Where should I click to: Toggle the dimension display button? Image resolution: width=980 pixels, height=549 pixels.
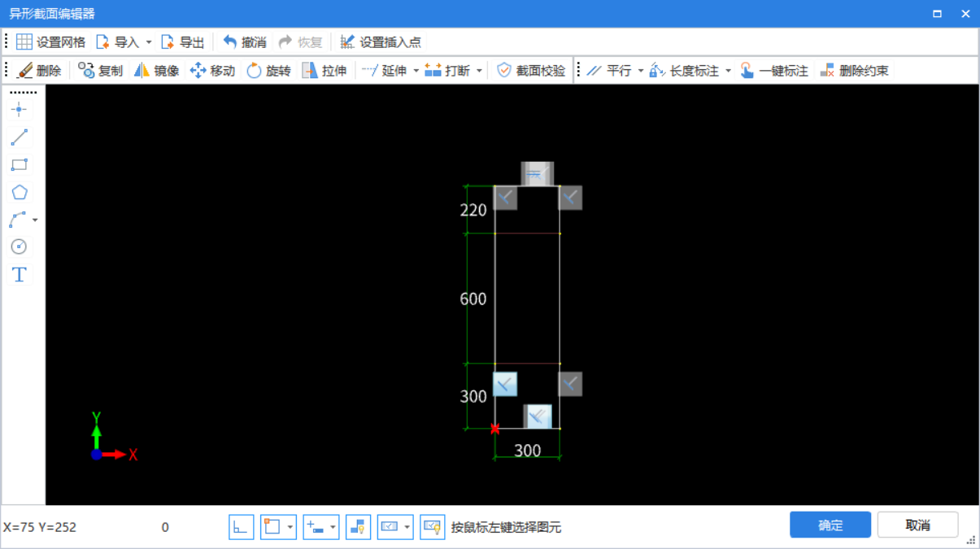tap(390, 527)
